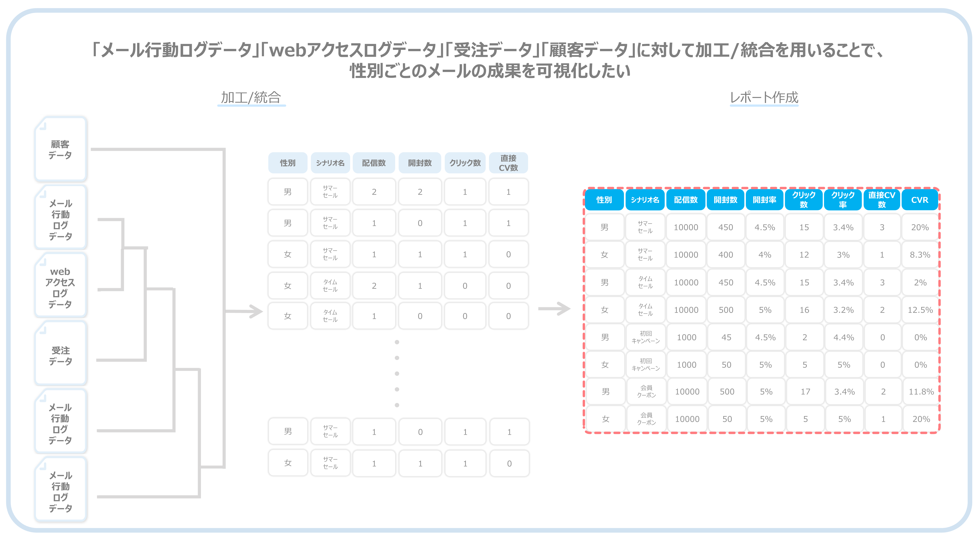The width and height of the screenshot is (980, 544).
Task: Click gray シナリオ名 header in the middle table
Action: pos(330,163)
